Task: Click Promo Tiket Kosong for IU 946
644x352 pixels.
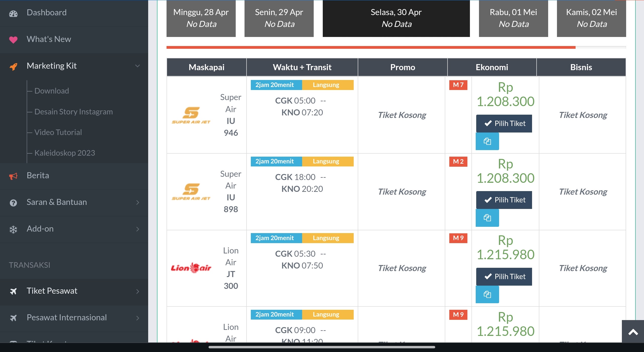Action: (x=402, y=115)
